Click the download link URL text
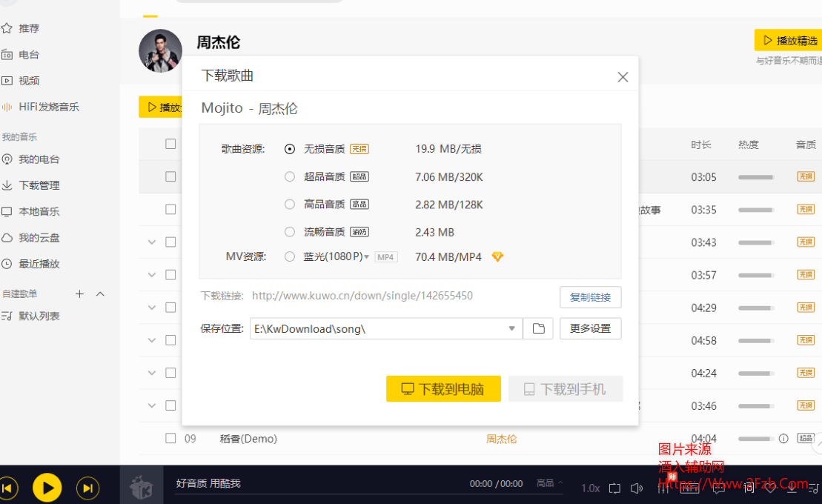The height and width of the screenshot is (504, 822). pyautogui.click(x=362, y=296)
